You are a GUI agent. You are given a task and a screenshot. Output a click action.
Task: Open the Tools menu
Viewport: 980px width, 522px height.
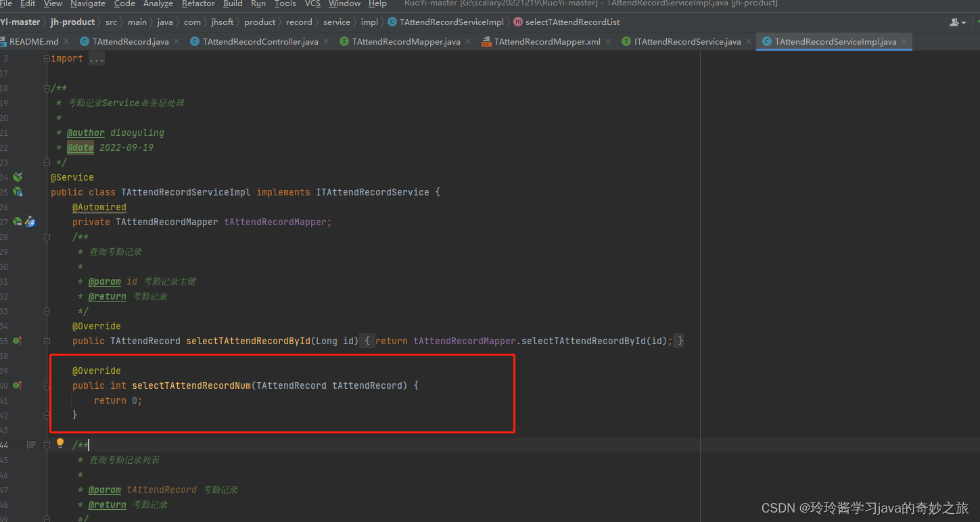tap(285, 3)
